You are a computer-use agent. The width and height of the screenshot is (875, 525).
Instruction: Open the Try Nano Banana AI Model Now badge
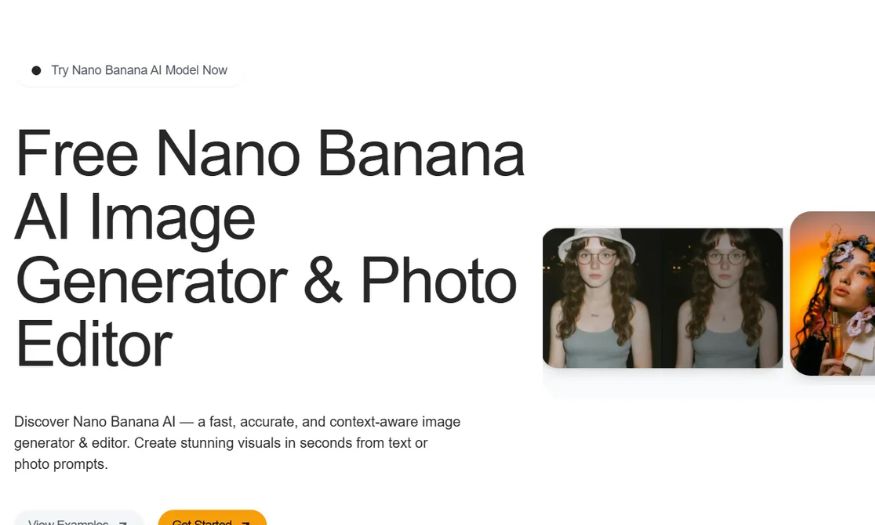(130, 70)
